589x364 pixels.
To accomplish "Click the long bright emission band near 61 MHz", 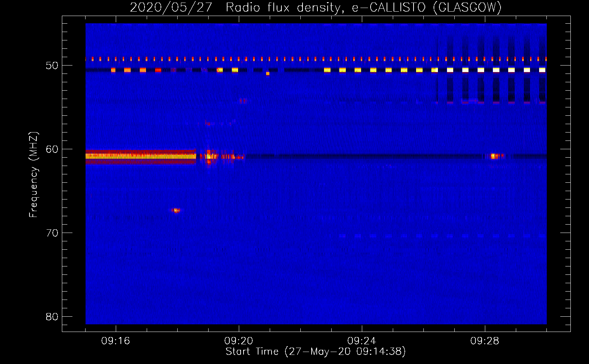I will (x=141, y=157).
